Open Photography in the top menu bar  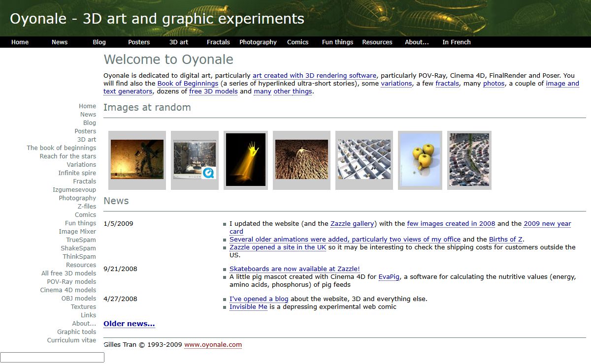(258, 42)
